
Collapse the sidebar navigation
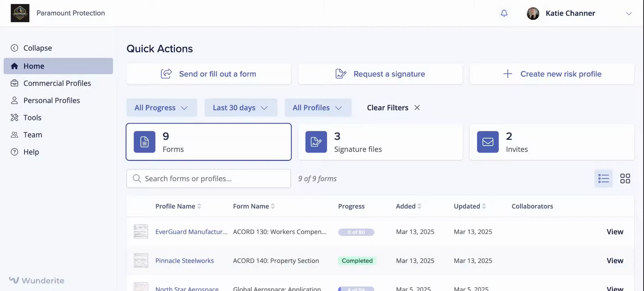tap(32, 48)
